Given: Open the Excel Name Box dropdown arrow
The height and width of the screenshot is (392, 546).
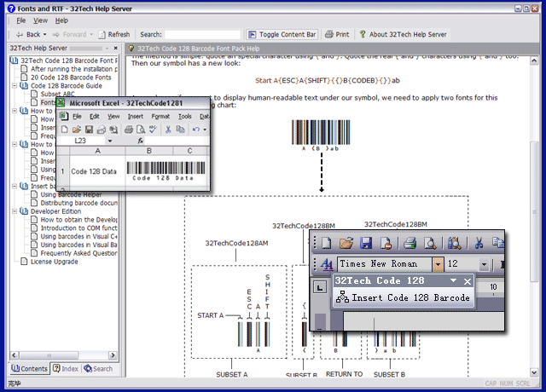Looking at the screenshot, I should tap(110, 141).
